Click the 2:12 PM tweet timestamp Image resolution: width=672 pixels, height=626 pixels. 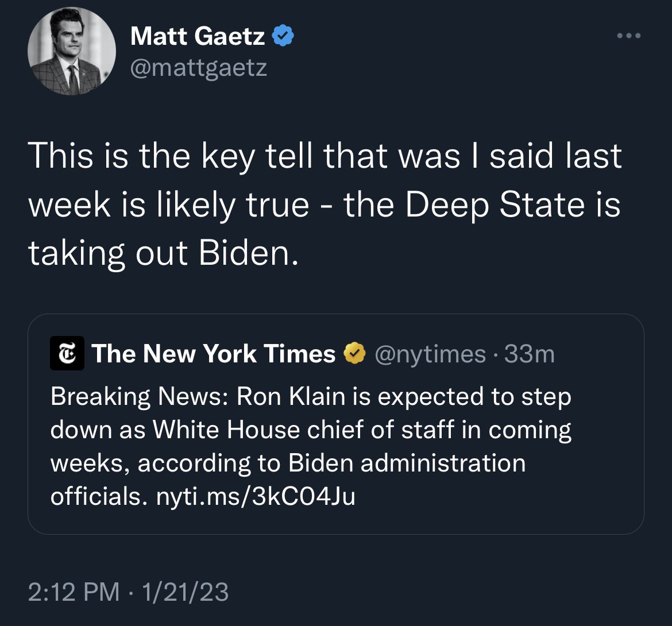pyautogui.click(x=75, y=592)
